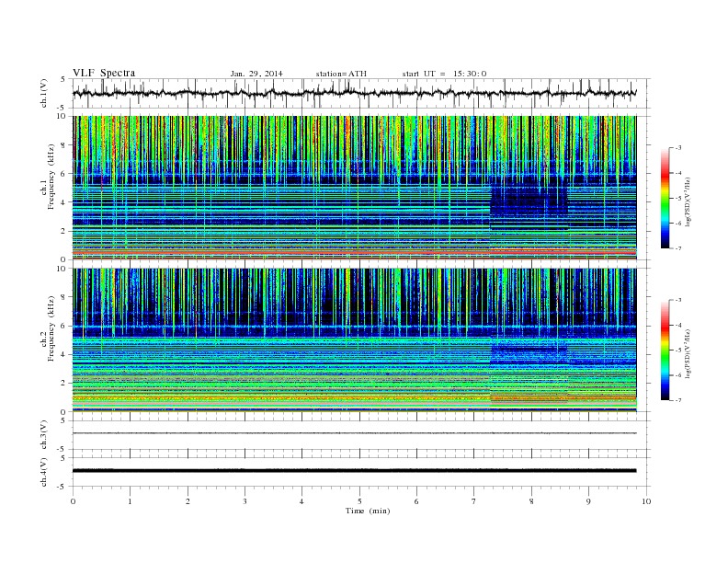Click the ch.2 spectrogram 8 kHz tick label
Image resolution: width=728 pixels, height=563 pixels.
coord(63,297)
